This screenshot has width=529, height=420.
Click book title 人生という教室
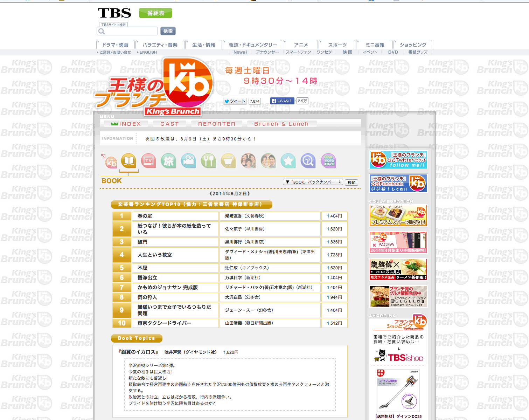coord(155,255)
